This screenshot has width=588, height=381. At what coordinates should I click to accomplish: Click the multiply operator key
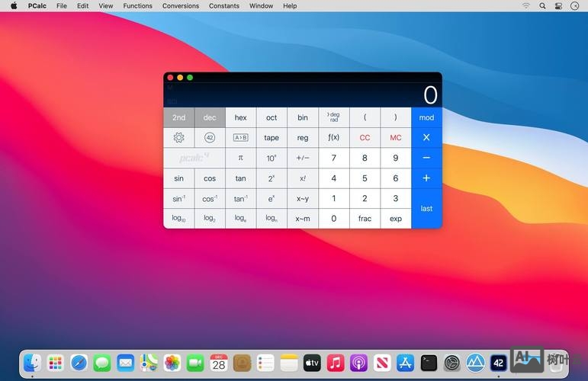426,137
